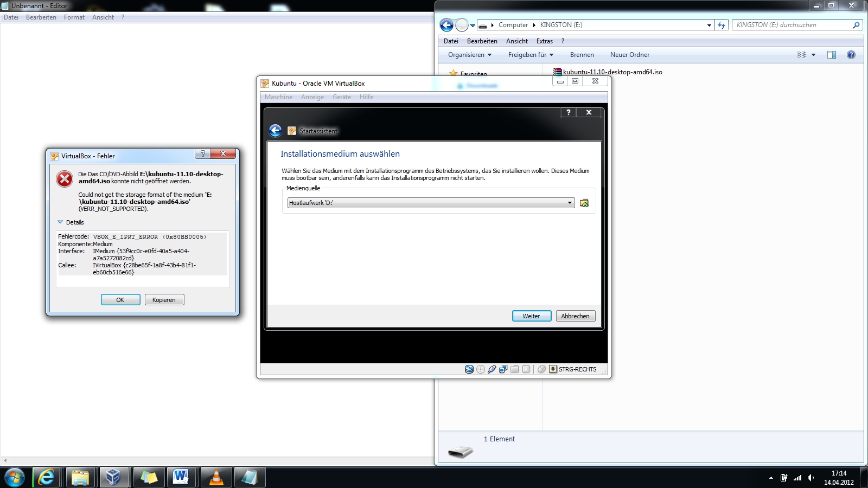
Task: Click the help question mark in Startassistent title
Action: [568, 112]
